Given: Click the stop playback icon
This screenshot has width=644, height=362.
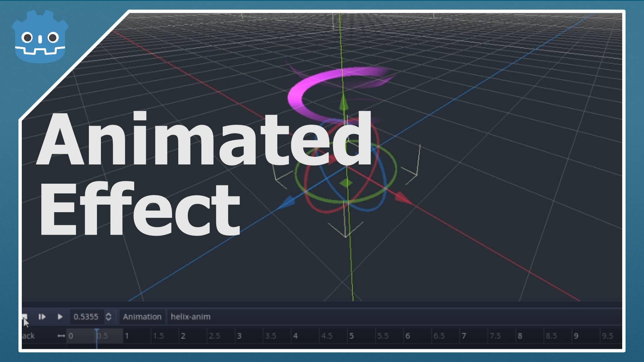Looking at the screenshot, I should (x=25, y=316).
